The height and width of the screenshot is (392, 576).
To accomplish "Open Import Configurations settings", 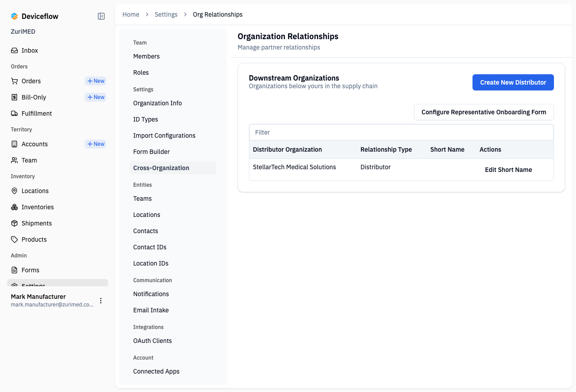I will tap(173, 135).
